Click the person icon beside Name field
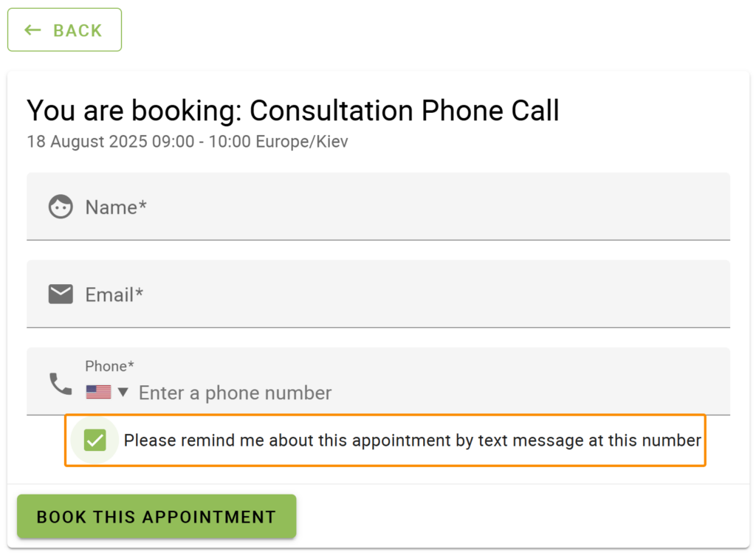Image resolution: width=756 pixels, height=555 pixels. tap(60, 207)
